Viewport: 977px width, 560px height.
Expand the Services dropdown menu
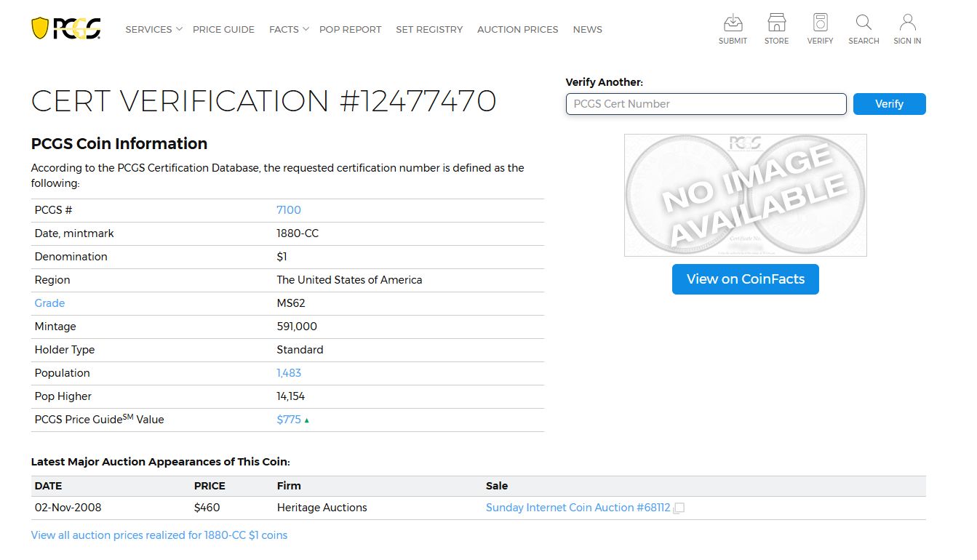(x=153, y=30)
